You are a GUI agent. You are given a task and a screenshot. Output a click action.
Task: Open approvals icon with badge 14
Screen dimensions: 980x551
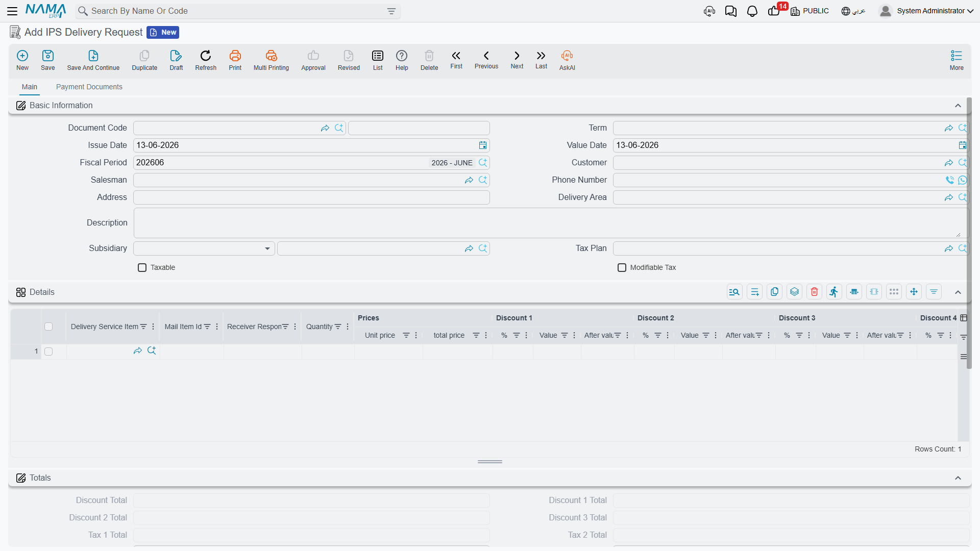(x=774, y=11)
